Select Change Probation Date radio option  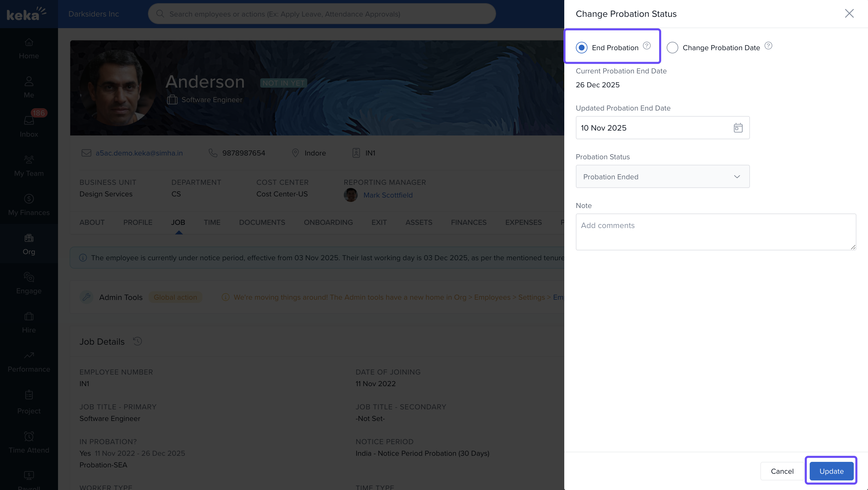(x=672, y=48)
